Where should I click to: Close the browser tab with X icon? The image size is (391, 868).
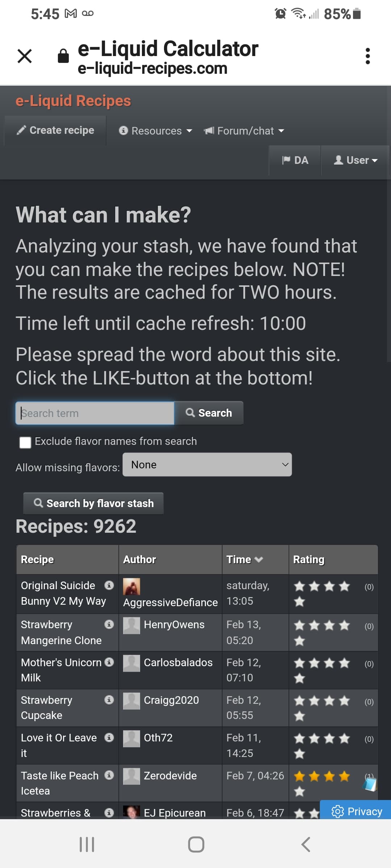[x=25, y=56]
